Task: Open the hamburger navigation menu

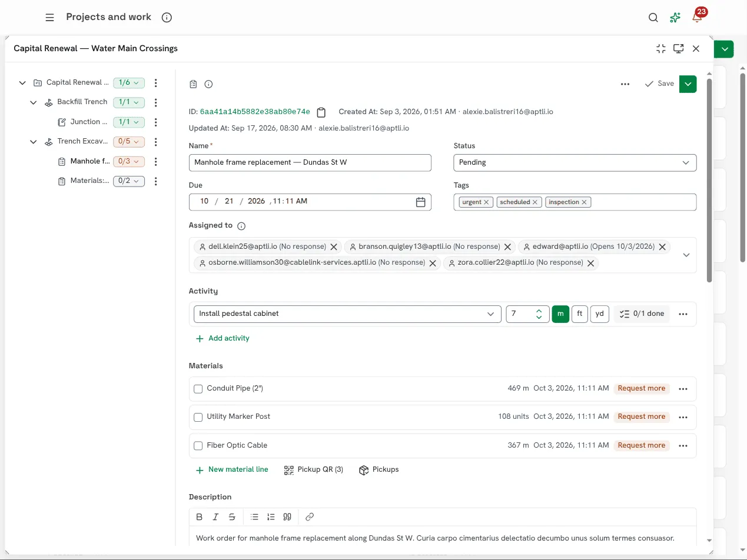Action: pos(50,18)
